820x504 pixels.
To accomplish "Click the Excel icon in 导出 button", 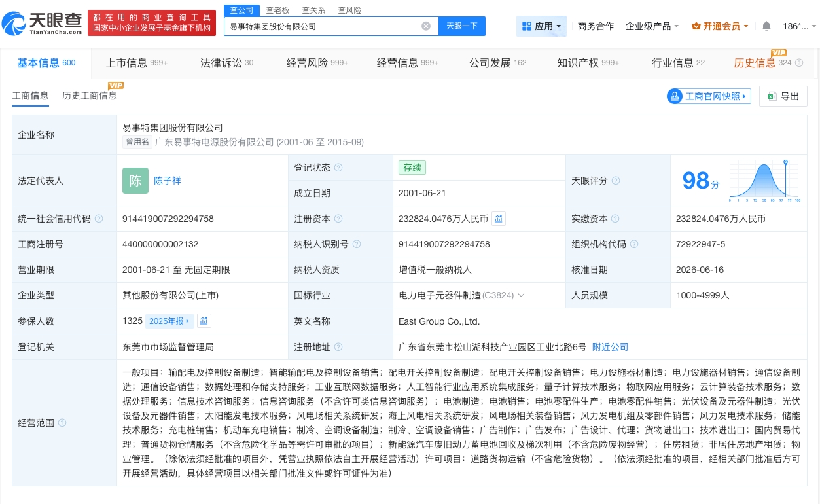I will (x=772, y=96).
